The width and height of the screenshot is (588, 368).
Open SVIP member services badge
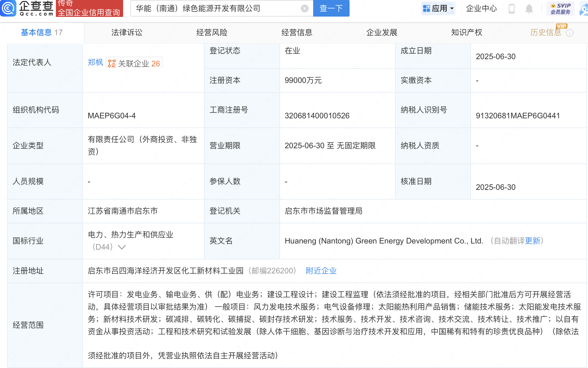click(x=560, y=8)
